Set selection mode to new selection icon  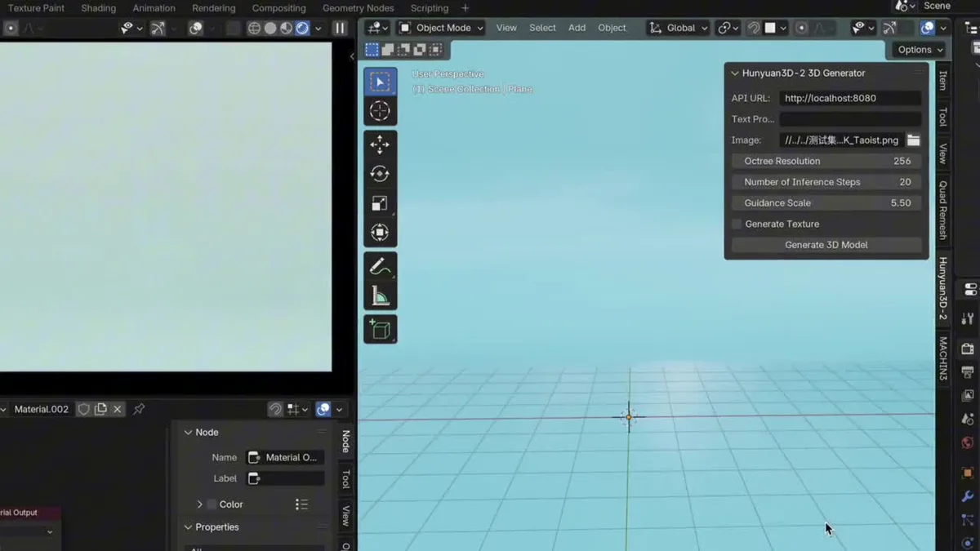coord(372,50)
